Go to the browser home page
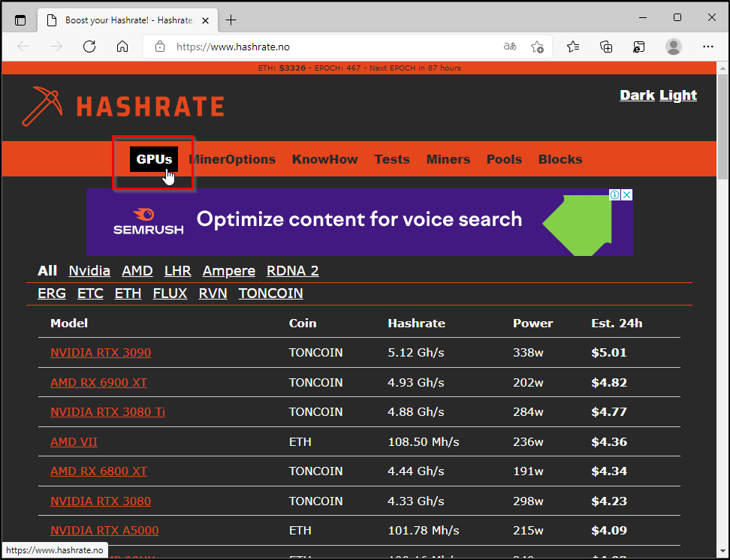730x560 pixels. pyautogui.click(x=122, y=47)
